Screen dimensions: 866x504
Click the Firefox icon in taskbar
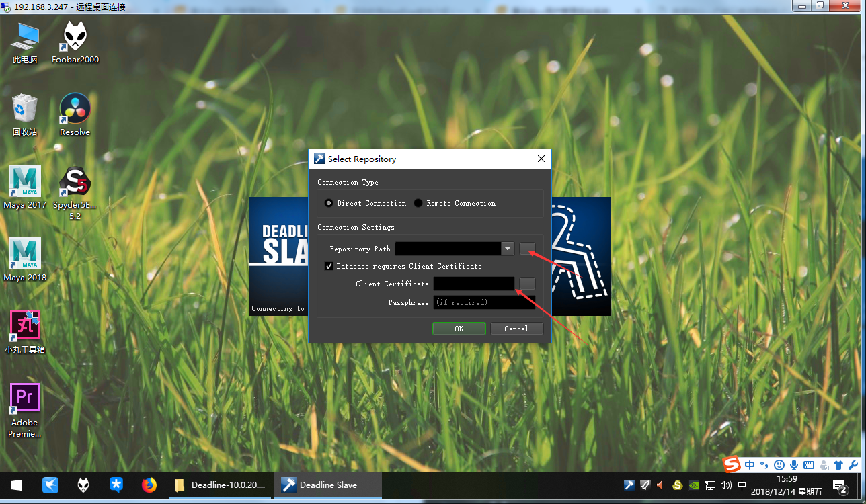[149, 485]
